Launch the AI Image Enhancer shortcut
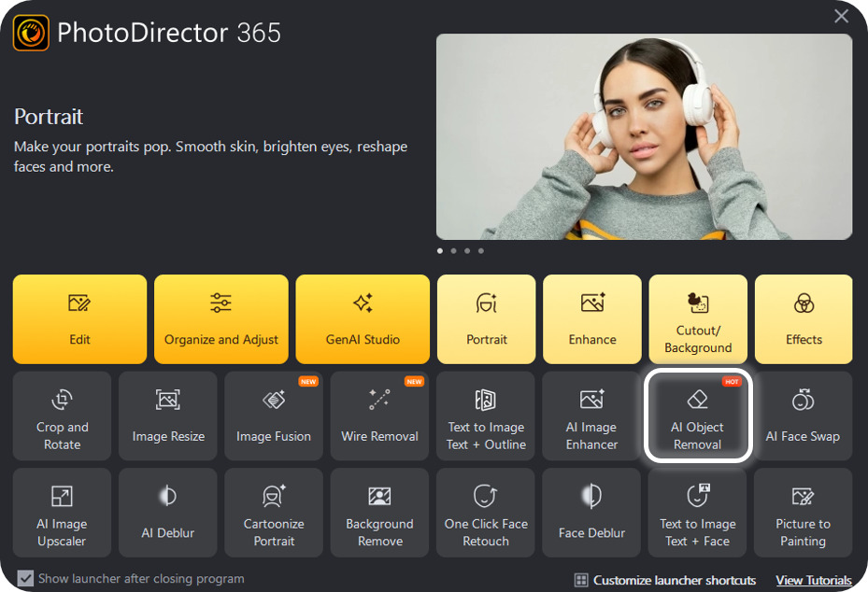Viewport: 868px width, 592px height. (591, 416)
